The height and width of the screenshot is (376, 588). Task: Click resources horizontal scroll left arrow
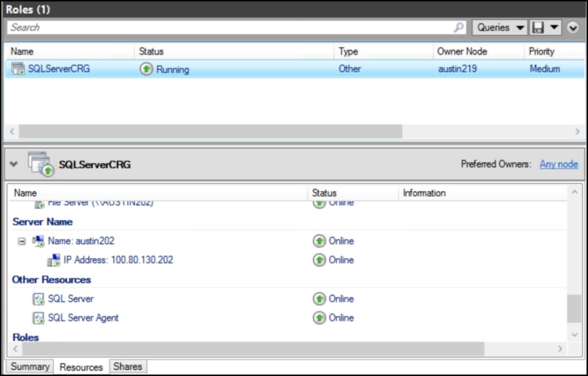pyautogui.click(x=15, y=349)
